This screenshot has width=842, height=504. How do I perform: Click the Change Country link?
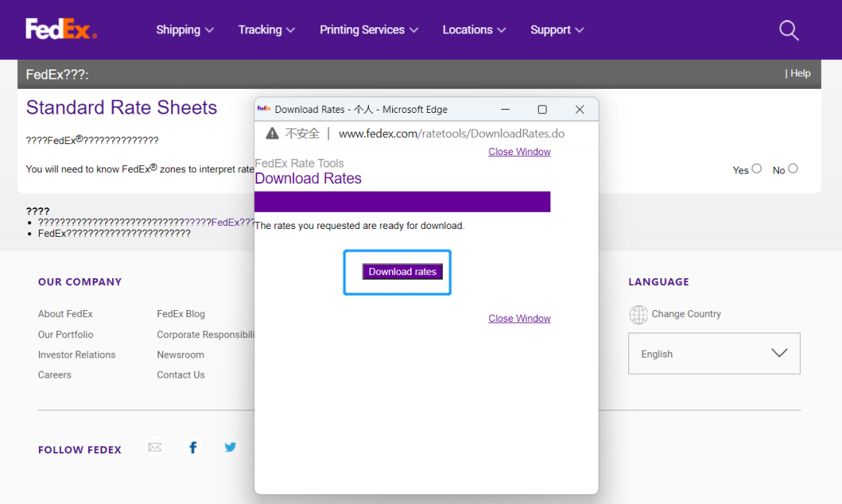[x=686, y=314]
